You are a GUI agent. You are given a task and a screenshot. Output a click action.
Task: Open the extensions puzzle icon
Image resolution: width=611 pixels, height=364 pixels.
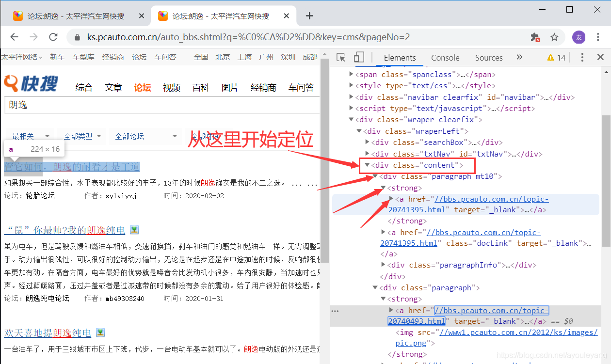(535, 37)
